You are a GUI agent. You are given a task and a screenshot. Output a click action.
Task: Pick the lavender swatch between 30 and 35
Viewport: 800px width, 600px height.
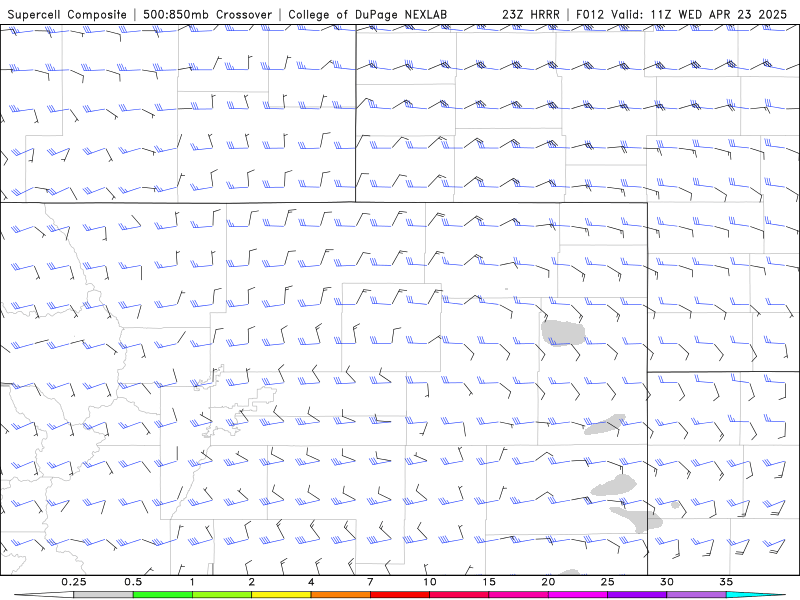click(x=696, y=595)
